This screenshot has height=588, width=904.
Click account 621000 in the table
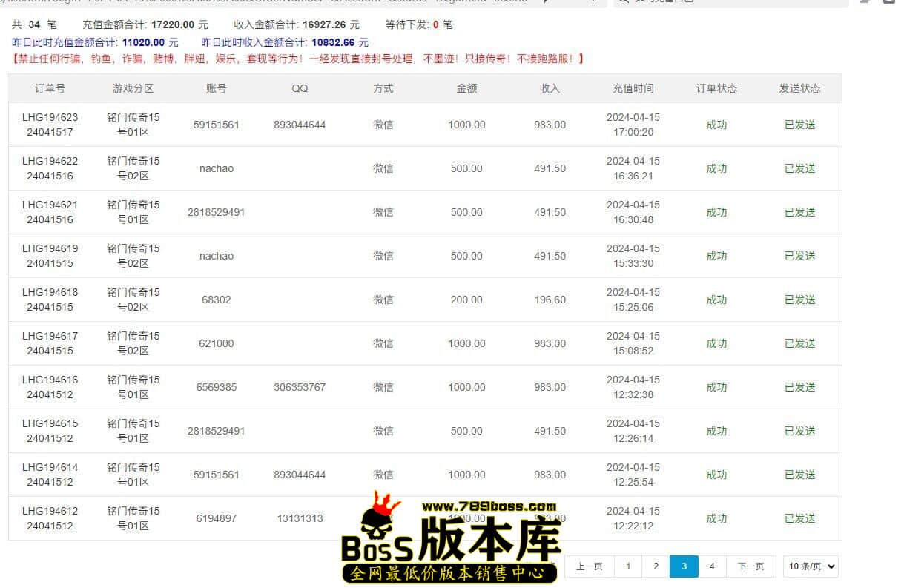[x=216, y=343]
